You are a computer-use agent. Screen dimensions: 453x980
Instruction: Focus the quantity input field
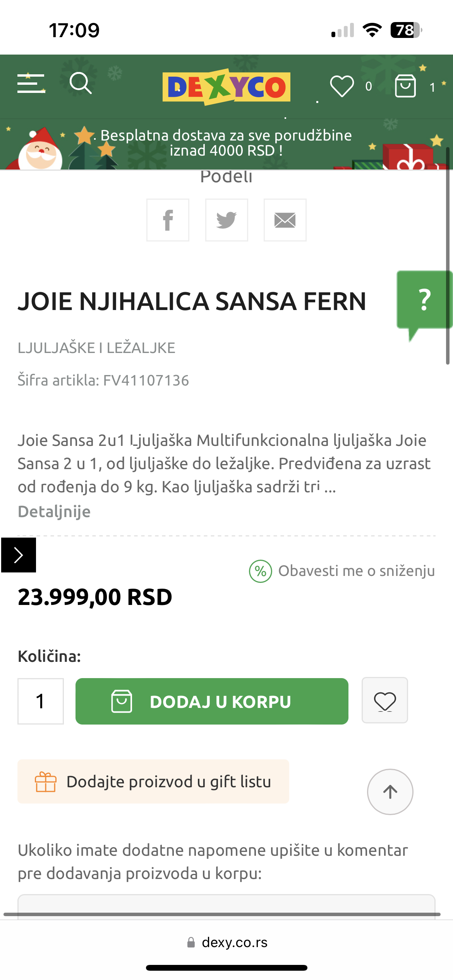click(x=41, y=701)
